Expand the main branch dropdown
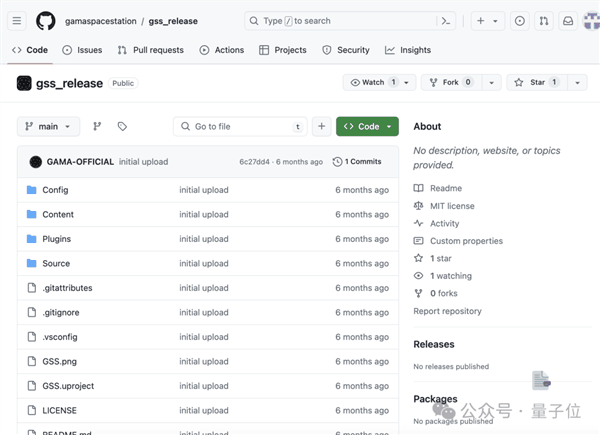The width and height of the screenshot is (600, 435). [48, 127]
